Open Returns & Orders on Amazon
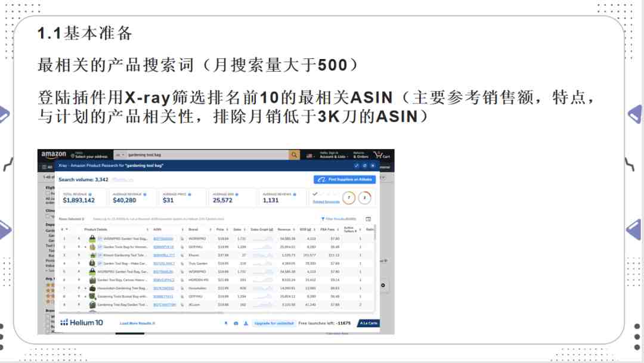Screen dimensions: 644x363 click(x=361, y=155)
